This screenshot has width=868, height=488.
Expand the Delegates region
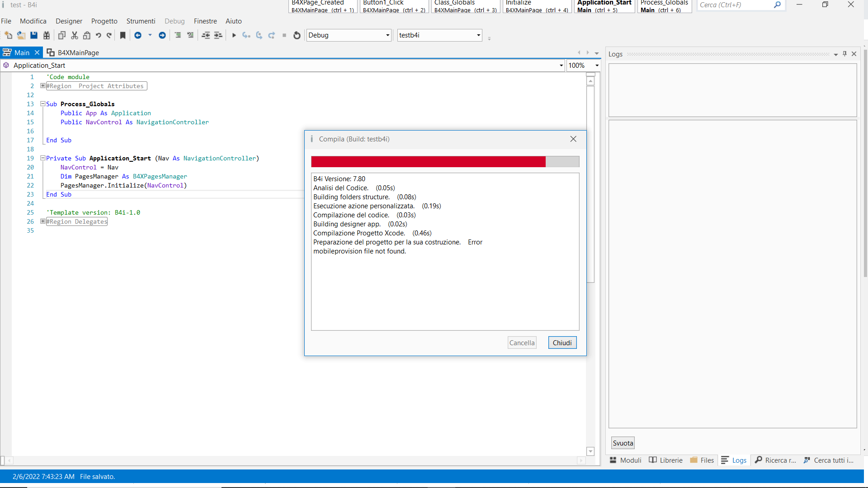click(42, 221)
